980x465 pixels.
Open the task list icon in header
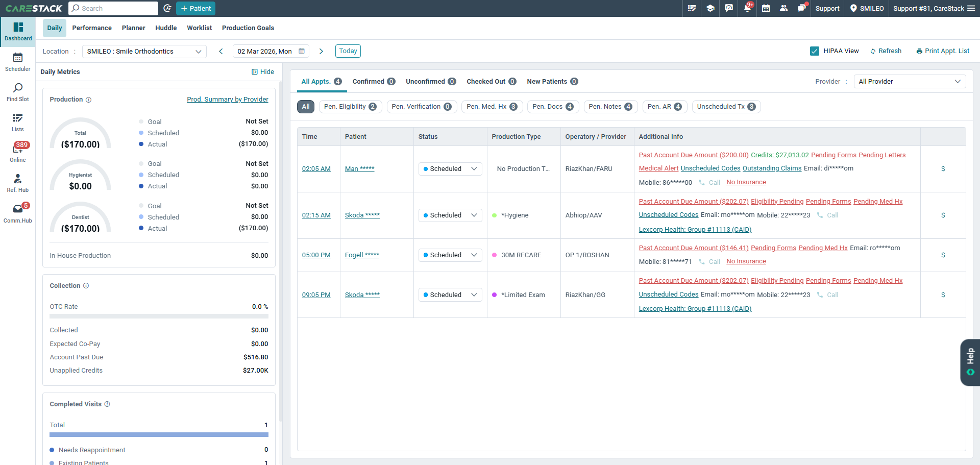click(x=692, y=8)
